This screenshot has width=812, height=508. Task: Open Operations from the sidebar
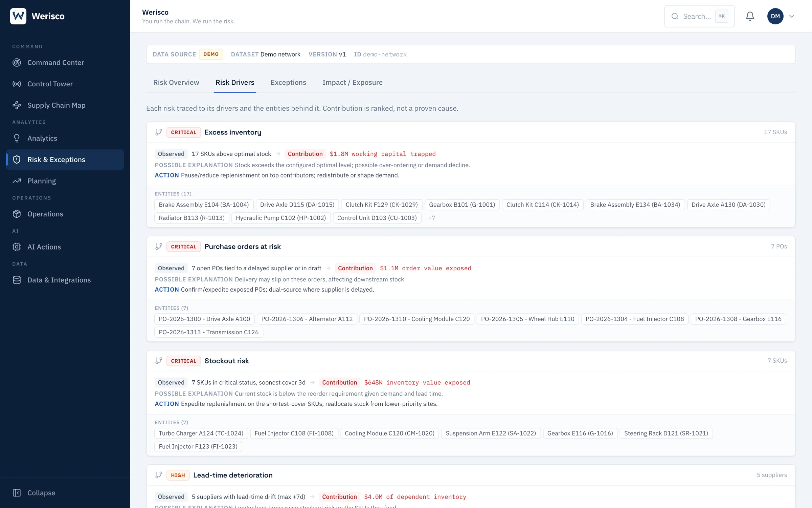pyautogui.click(x=65, y=214)
